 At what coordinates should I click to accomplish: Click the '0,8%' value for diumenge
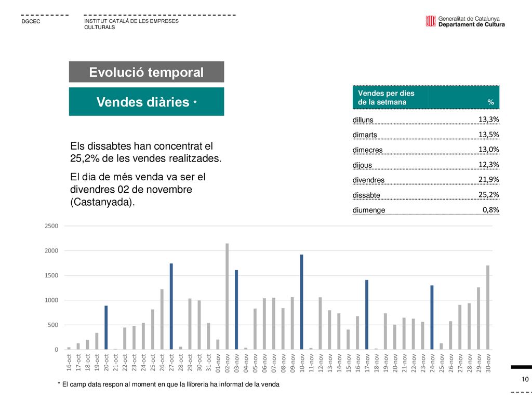pos(490,210)
